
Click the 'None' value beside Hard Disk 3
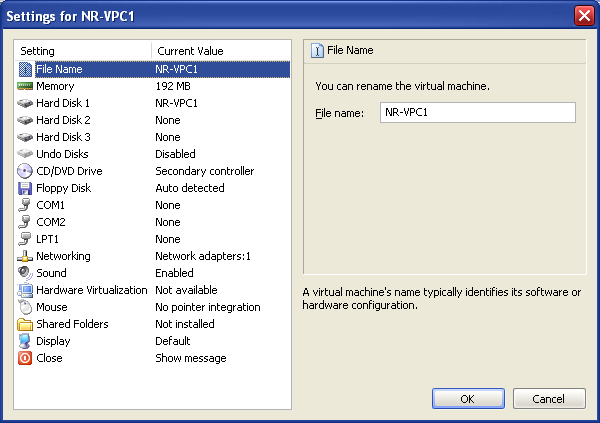pos(168,137)
